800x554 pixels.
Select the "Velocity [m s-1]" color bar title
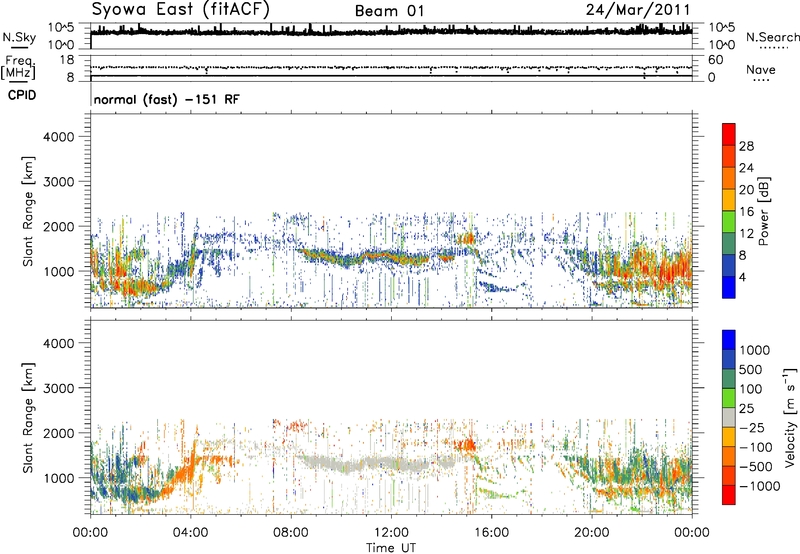(x=790, y=417)
